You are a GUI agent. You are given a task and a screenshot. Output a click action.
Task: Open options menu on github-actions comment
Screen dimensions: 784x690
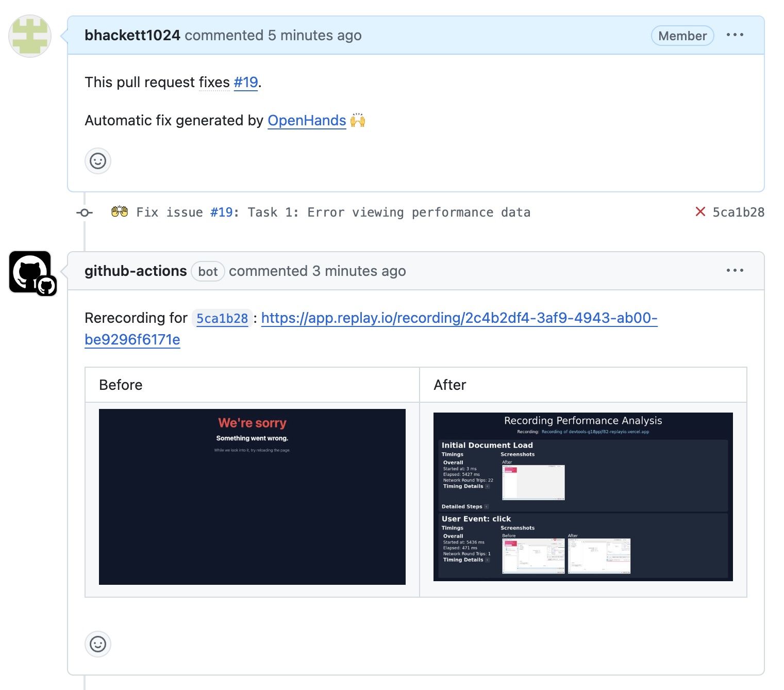(735, 270)
